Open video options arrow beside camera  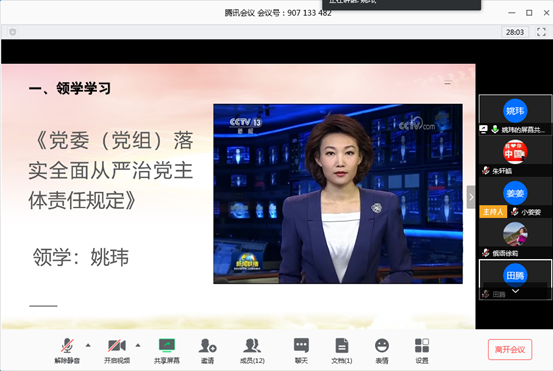pyautogui.click(x=138, y=345)
